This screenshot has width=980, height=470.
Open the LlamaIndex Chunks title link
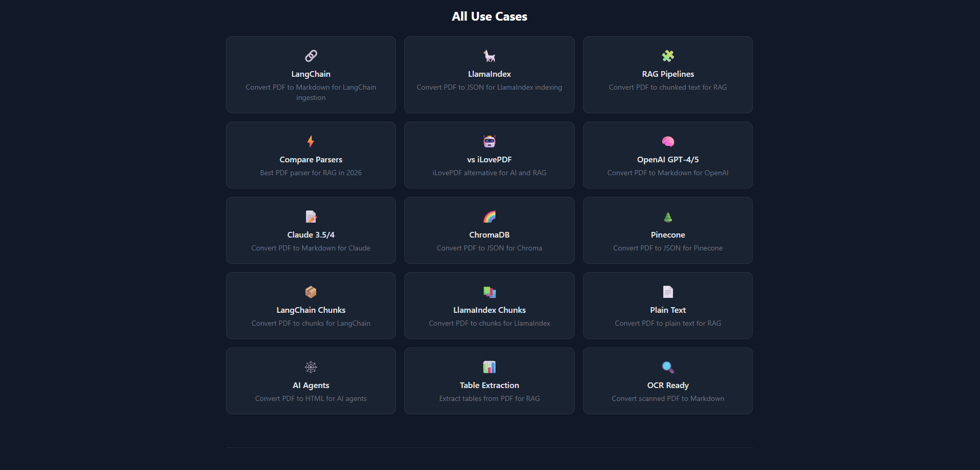(489, 310)
